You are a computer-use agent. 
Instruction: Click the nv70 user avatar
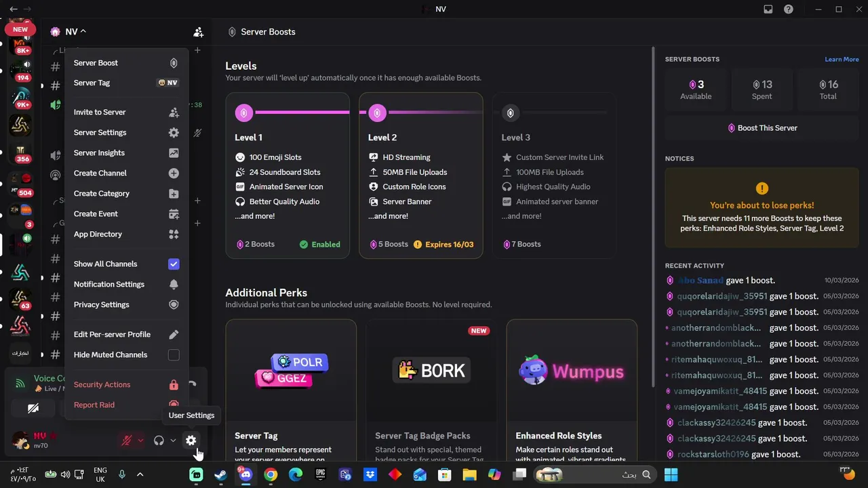click(21, 441)
